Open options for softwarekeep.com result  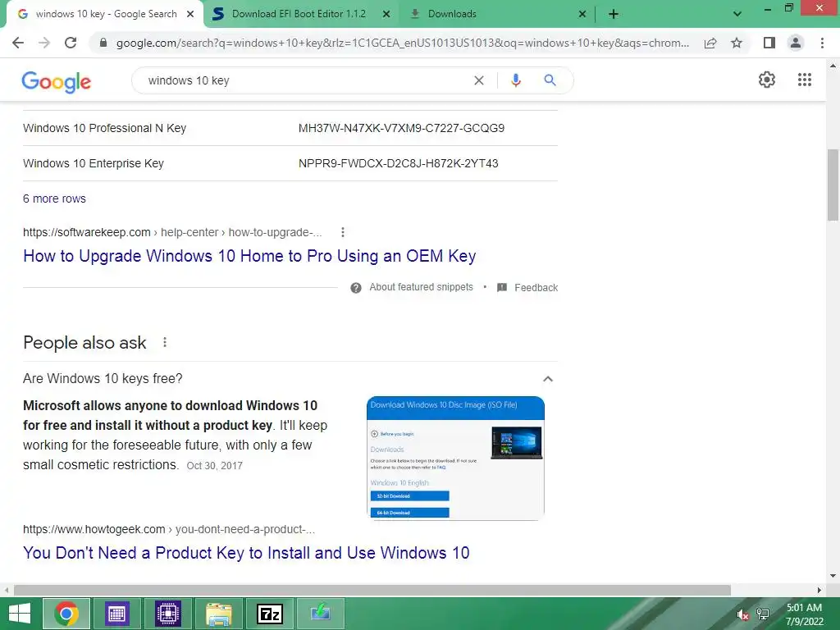(x=343, y=232)
